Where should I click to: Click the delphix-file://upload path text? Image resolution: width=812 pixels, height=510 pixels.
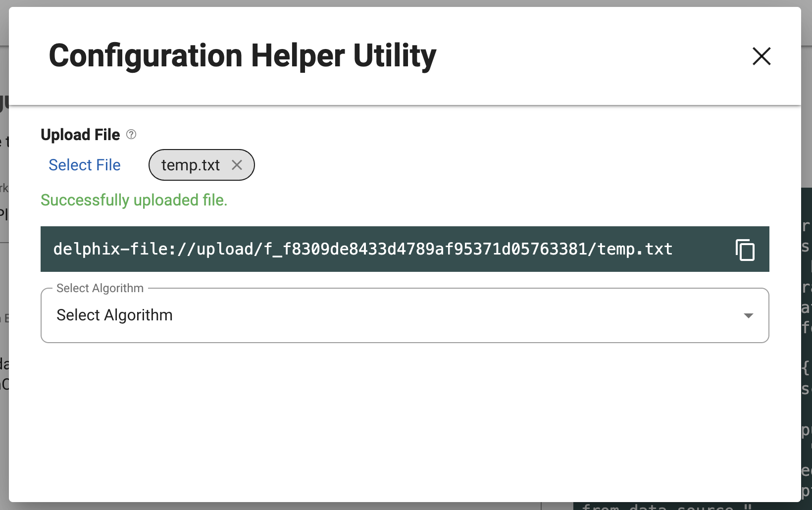(362, 249)
